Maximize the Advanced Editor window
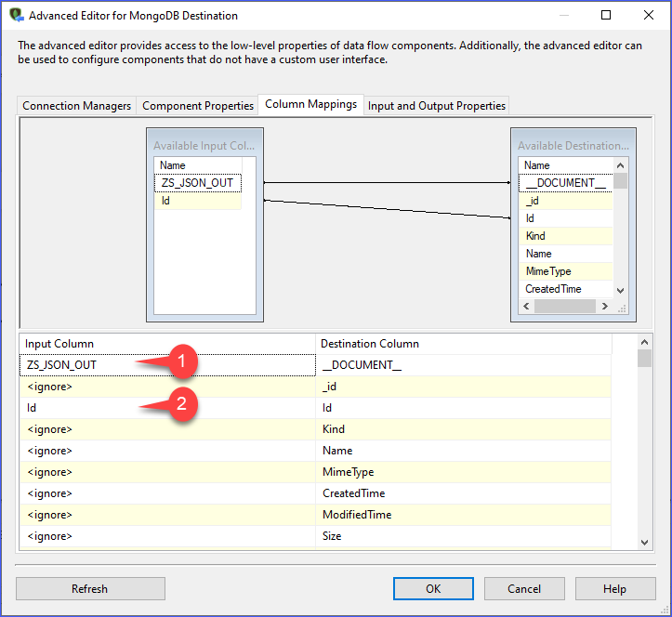Screen dimensions: 672x617 point(606,15)
